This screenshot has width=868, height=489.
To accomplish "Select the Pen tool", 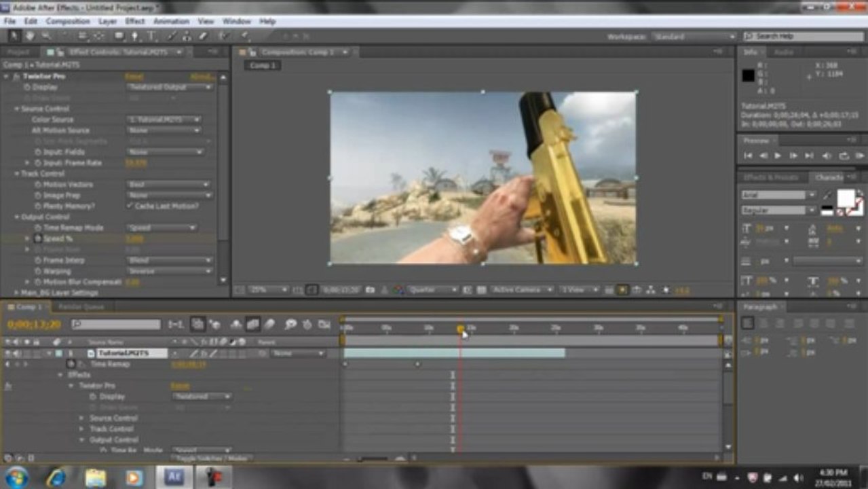I will click(x=135, y=36).
